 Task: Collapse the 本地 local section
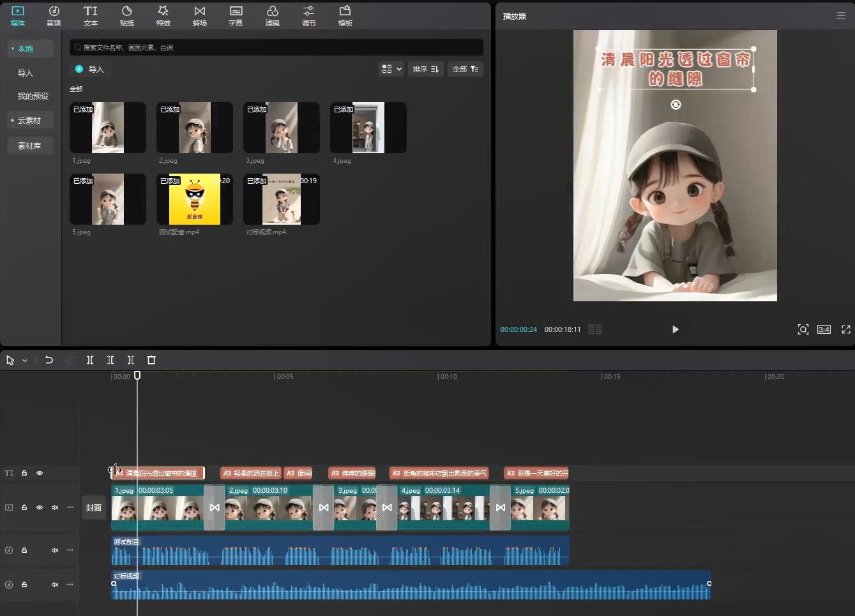31,49
